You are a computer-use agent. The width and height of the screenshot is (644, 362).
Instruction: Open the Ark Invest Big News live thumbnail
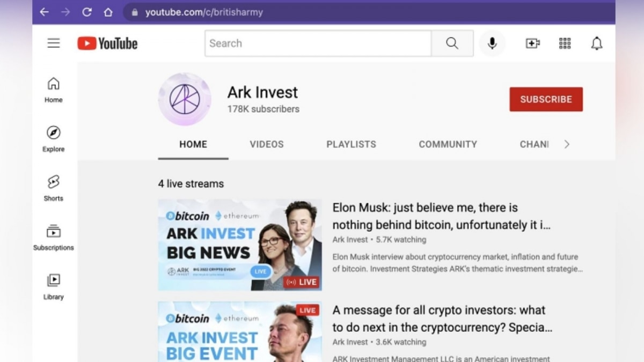point(240,245)
